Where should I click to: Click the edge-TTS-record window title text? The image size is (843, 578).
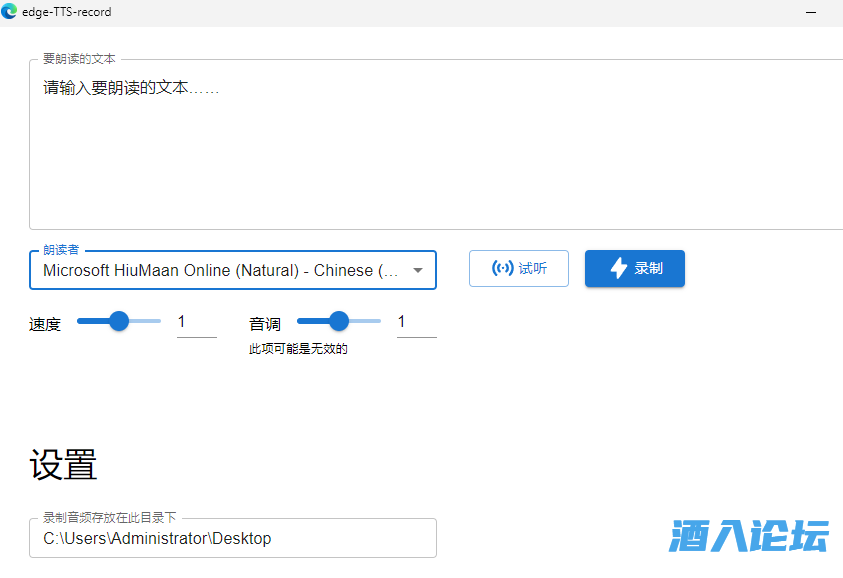pyautogui.click(x=67, y=12)
